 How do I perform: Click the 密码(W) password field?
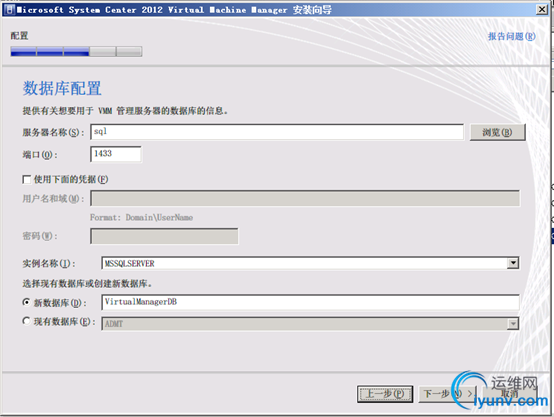coord(164,236)
